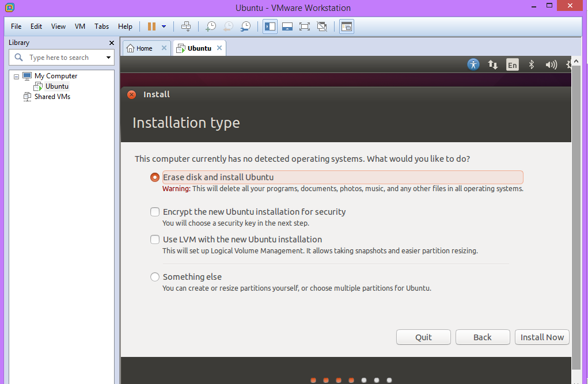Open the File menu

click(16, 26)
